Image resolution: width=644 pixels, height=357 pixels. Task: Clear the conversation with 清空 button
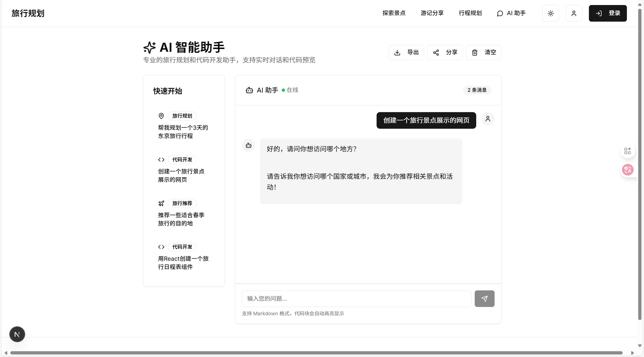click(483, 53)
